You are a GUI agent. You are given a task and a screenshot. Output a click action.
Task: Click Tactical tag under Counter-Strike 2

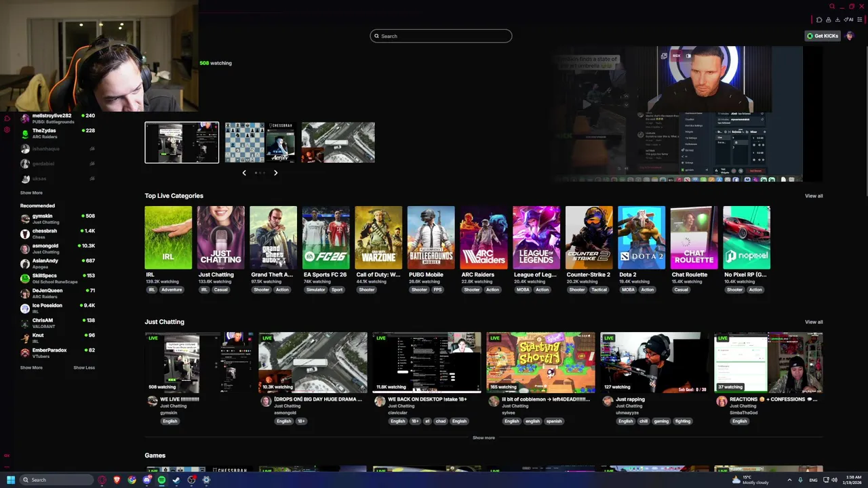click(x=599, y=289)
